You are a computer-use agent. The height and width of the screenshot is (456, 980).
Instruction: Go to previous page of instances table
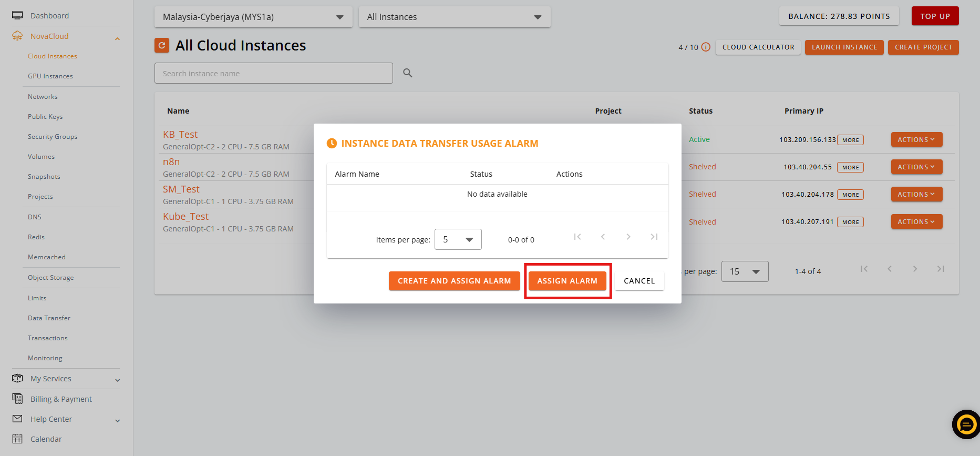[890, 269]
